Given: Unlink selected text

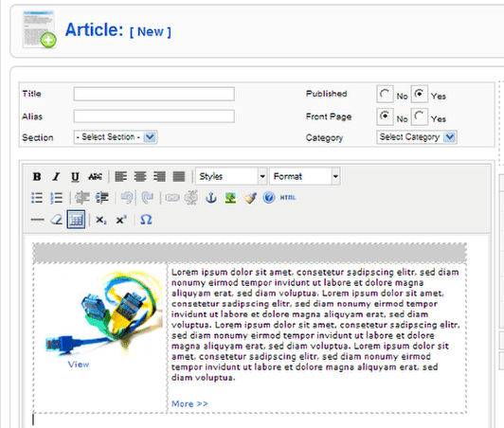Looking at the screenshot, I should [191, 198].
